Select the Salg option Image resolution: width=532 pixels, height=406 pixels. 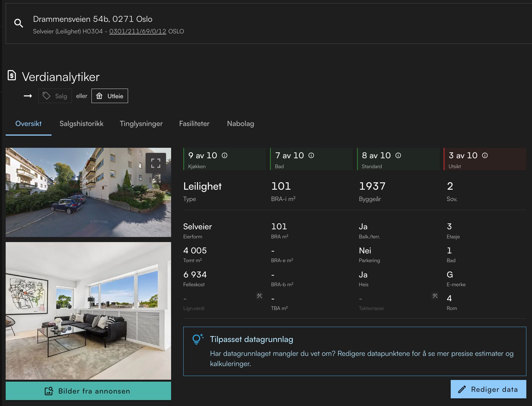[x=55, y=96]
